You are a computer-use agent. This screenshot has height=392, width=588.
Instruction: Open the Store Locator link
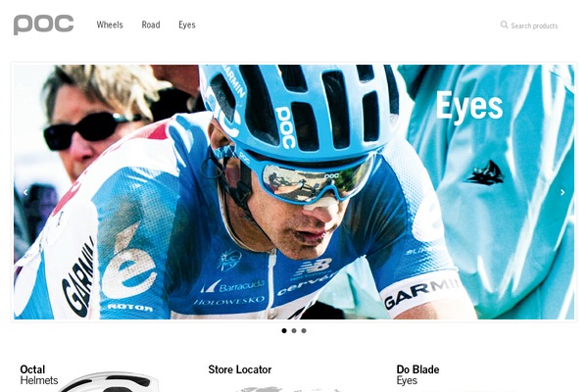240,369
